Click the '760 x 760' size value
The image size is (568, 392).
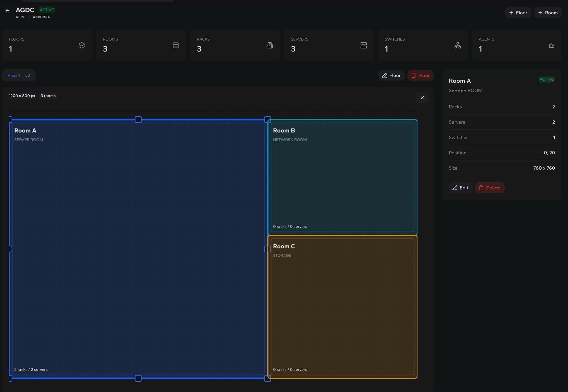(544, 168)
